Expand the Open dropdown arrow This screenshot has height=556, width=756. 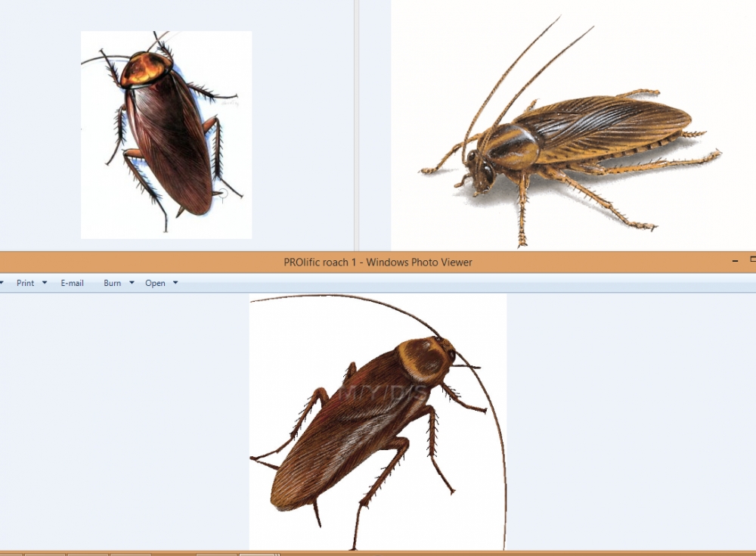[x=176, y=283]
